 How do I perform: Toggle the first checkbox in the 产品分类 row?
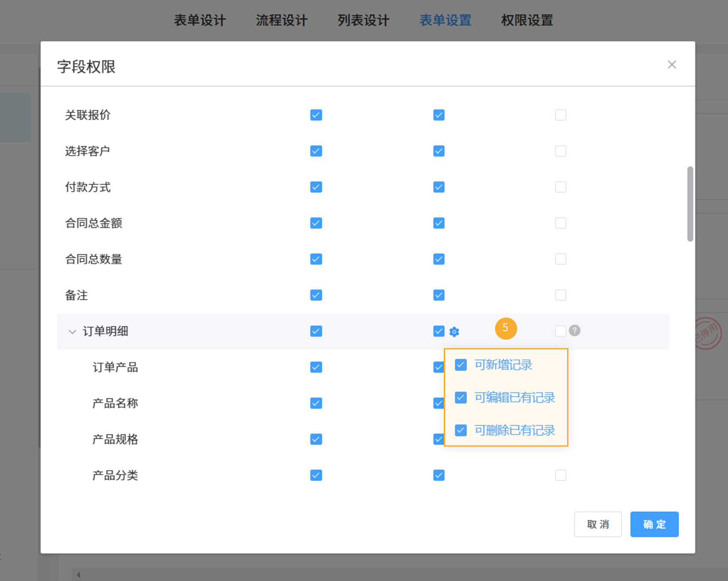pyautogui.click(x=316, y=475)
